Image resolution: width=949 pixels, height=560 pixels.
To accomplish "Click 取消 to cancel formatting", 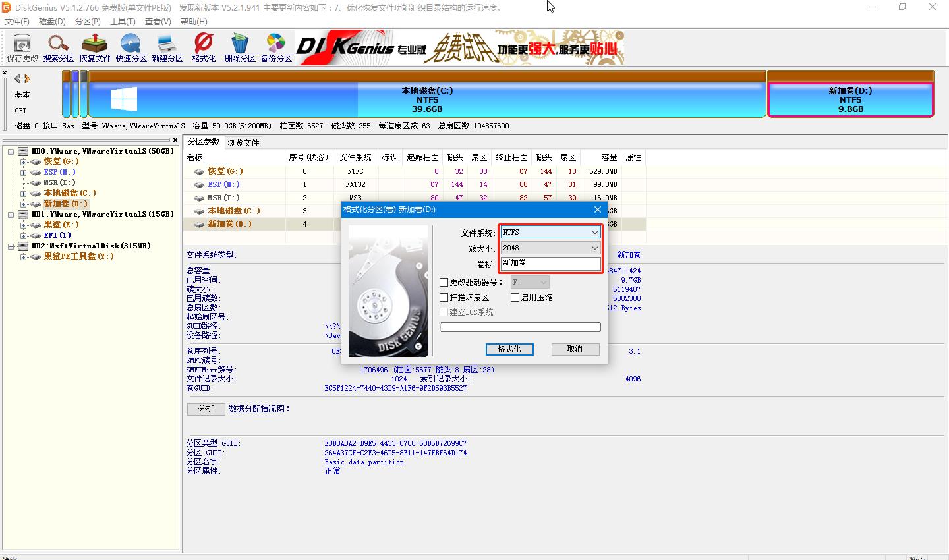I will [x=575, y=349].
